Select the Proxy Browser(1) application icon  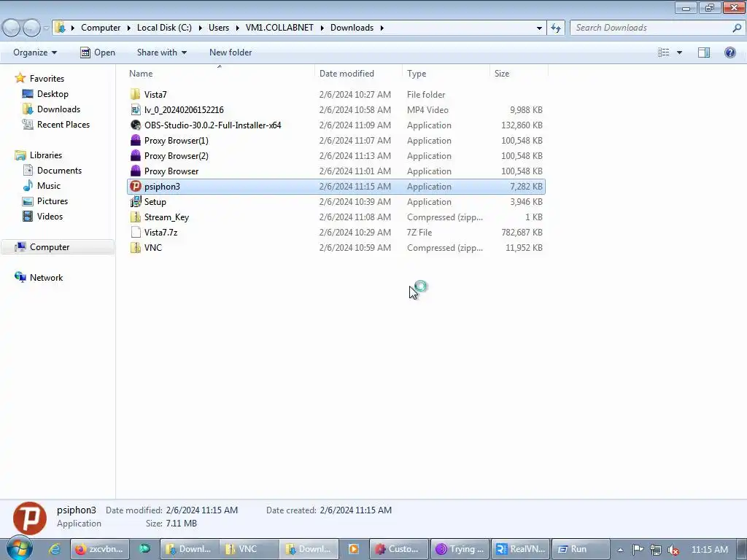135,140
